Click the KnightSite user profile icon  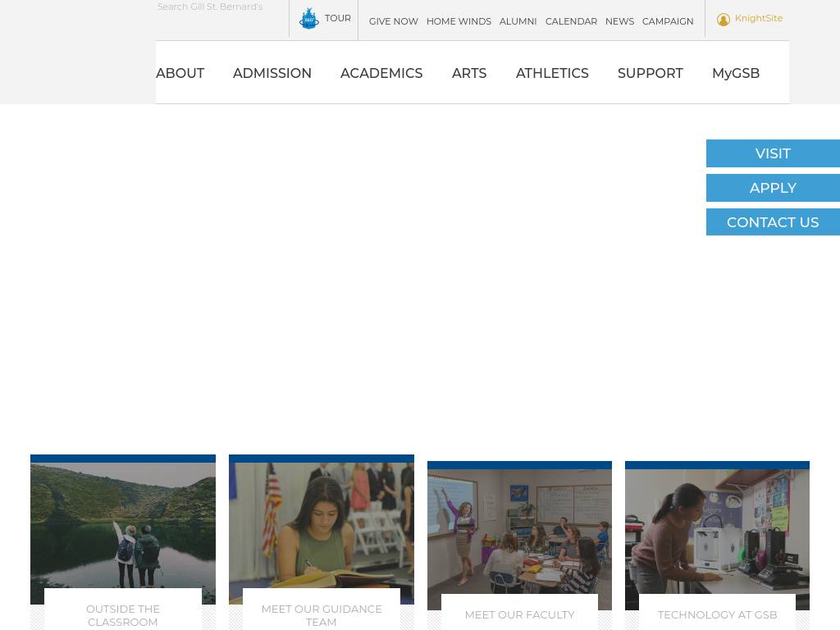click(723, 20)
